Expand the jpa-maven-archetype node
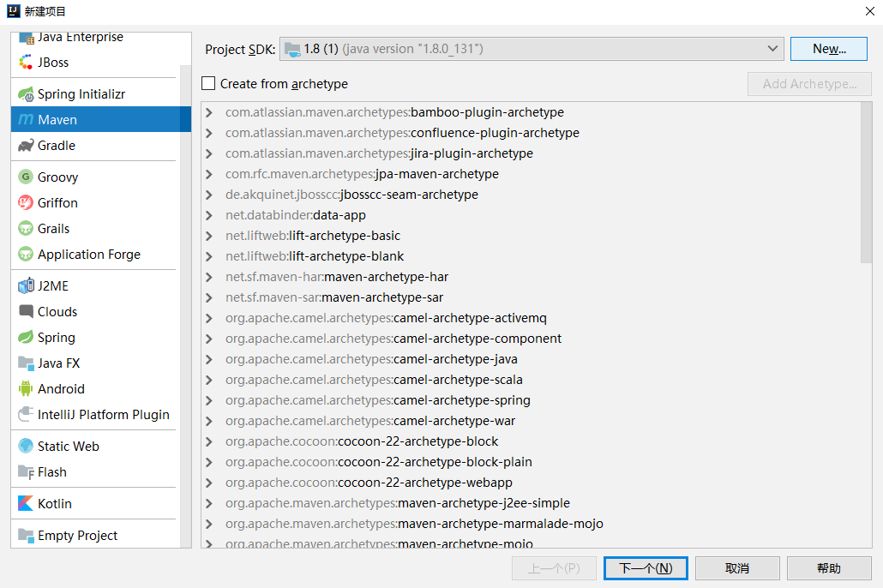The height and width of the screenshot is (588, 883). [x=209, y=174]
